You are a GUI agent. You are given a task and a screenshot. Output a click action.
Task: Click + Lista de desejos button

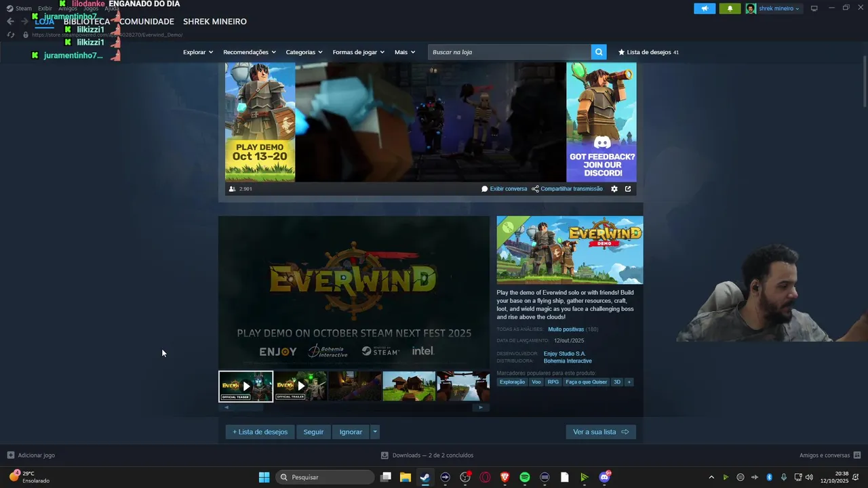click(x=260, y=432)
